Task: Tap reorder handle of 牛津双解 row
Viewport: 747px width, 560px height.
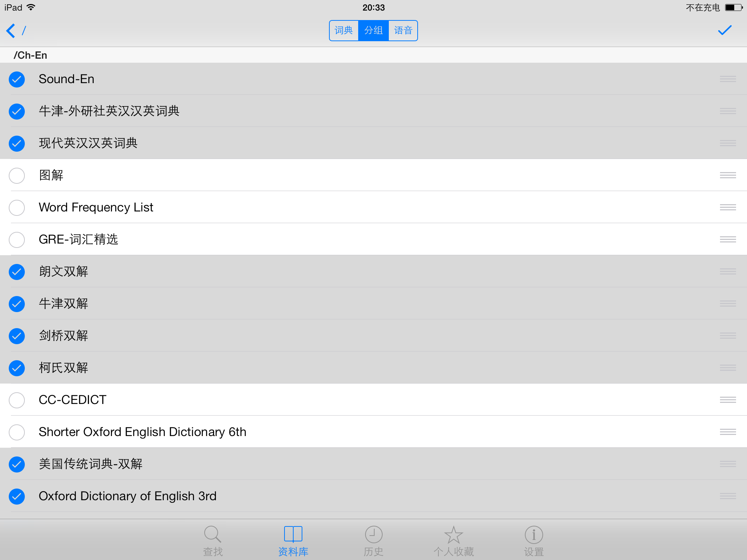Action: (x=728, y=304)
